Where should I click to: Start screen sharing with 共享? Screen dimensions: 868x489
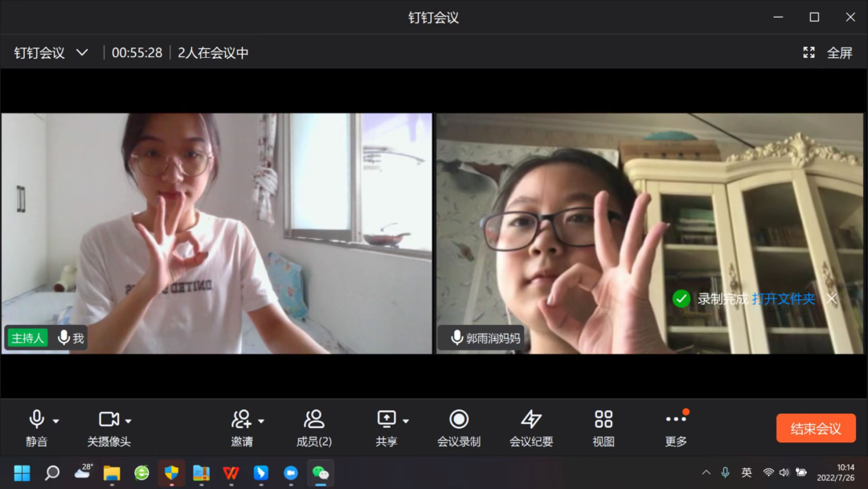(387, 428)
